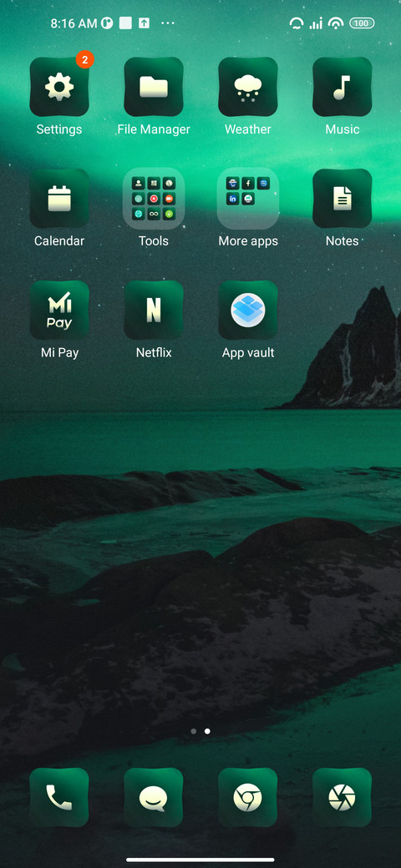
Task: Launch Netflix
Action: [154, 310]
